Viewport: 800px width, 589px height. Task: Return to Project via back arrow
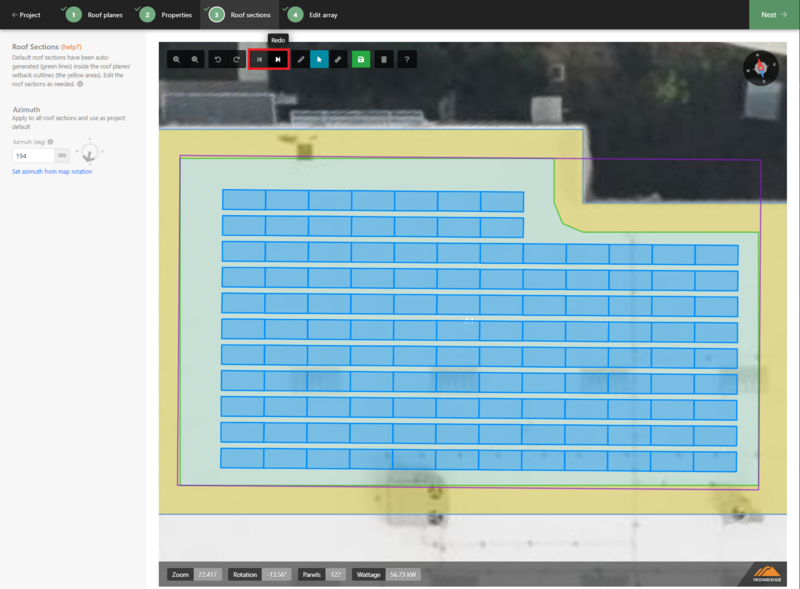pyautogui.click(x=26, y=15)
